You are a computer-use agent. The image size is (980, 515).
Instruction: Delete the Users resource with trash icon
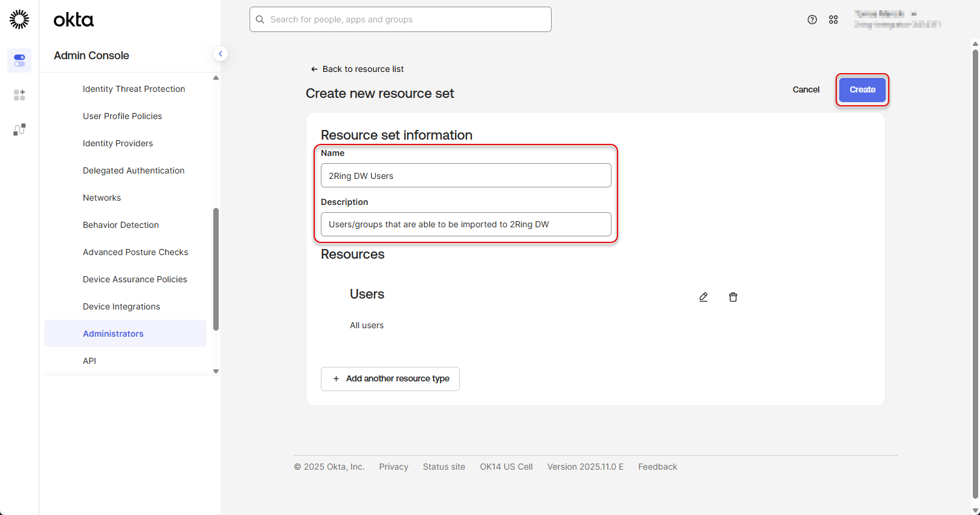tap(733, 297)
